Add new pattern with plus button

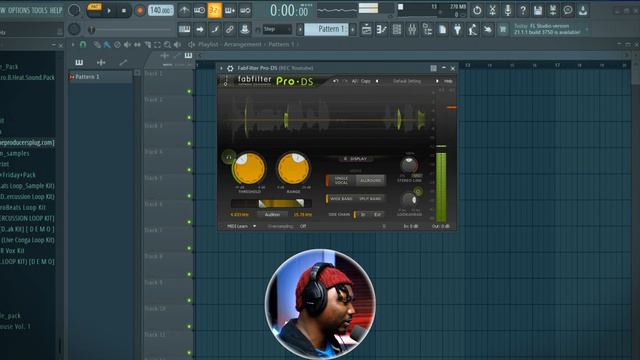click(353, 29)
